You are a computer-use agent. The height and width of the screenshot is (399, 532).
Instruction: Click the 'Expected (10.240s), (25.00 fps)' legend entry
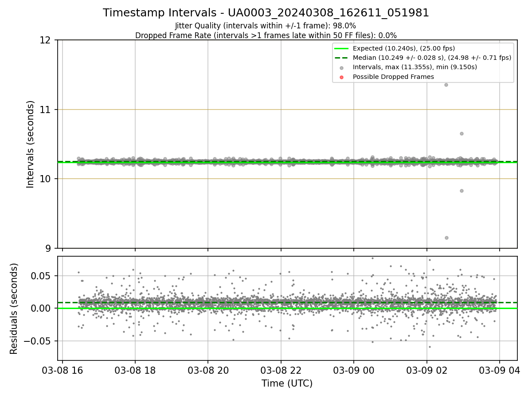pos(404,48)
